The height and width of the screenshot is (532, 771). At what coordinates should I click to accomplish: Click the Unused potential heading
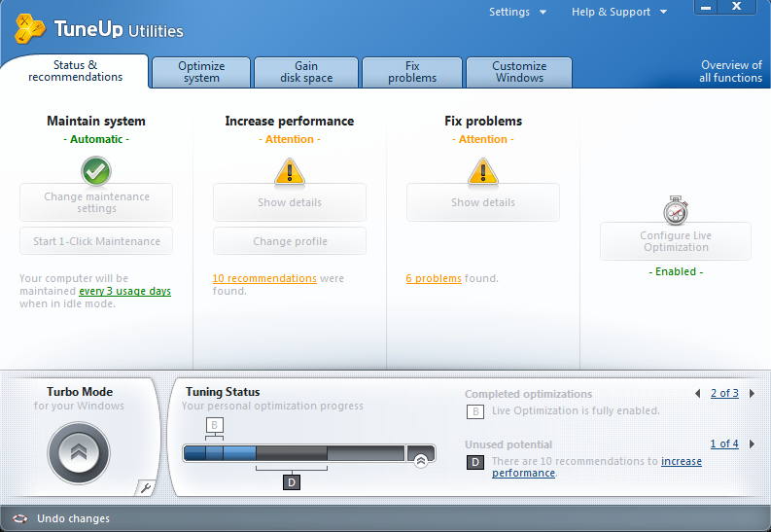click(508, 444)
